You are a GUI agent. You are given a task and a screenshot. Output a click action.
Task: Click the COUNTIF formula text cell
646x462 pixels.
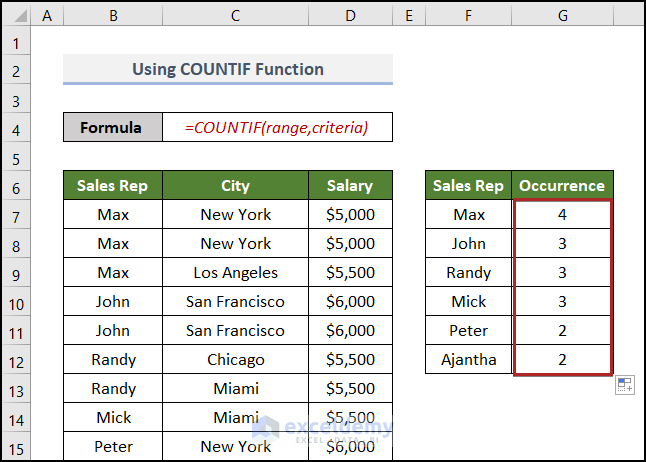[x=277, y=128]
